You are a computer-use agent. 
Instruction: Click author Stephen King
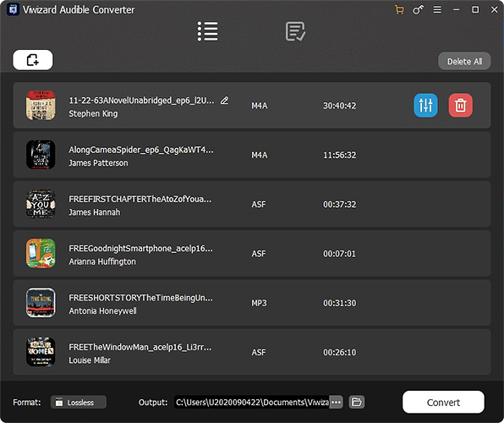coord(93,113)
